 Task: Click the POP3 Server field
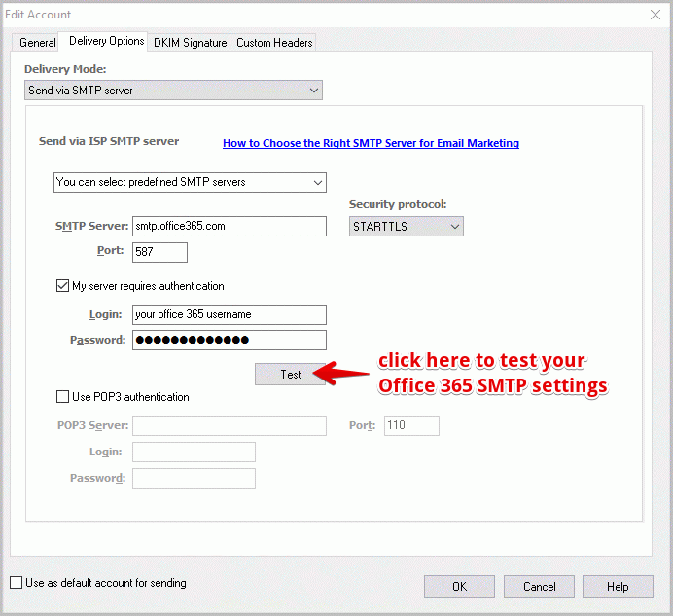pyautogui.click(x=230, y=425)
